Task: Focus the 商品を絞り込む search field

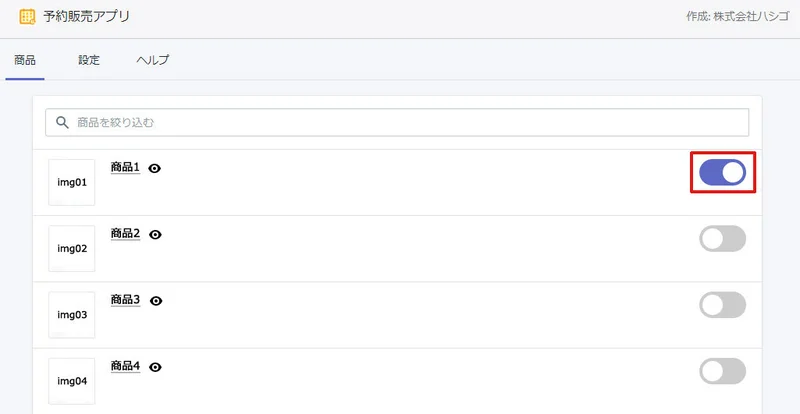Action: tap(397, 123)
